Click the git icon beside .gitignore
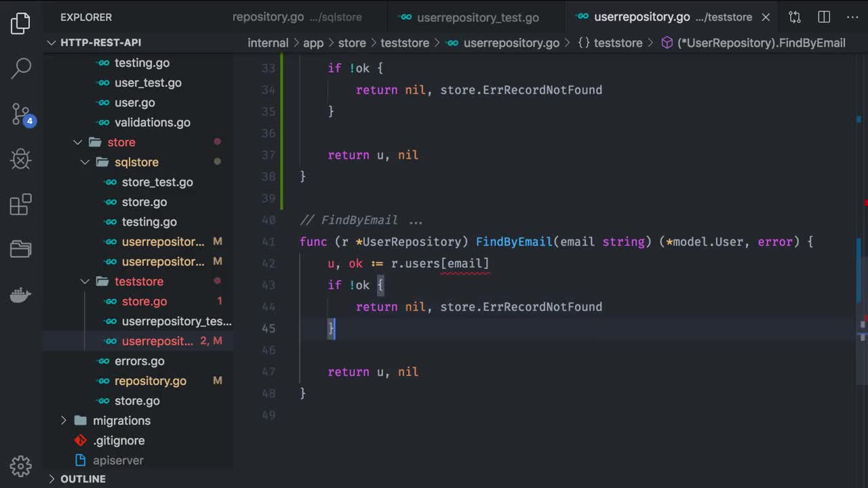 coord(81,441)
